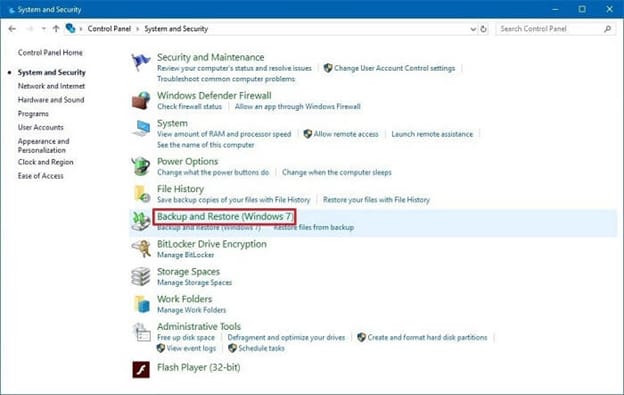
Task: Click Launch remote assistance
Action: [x=432, y=134]
